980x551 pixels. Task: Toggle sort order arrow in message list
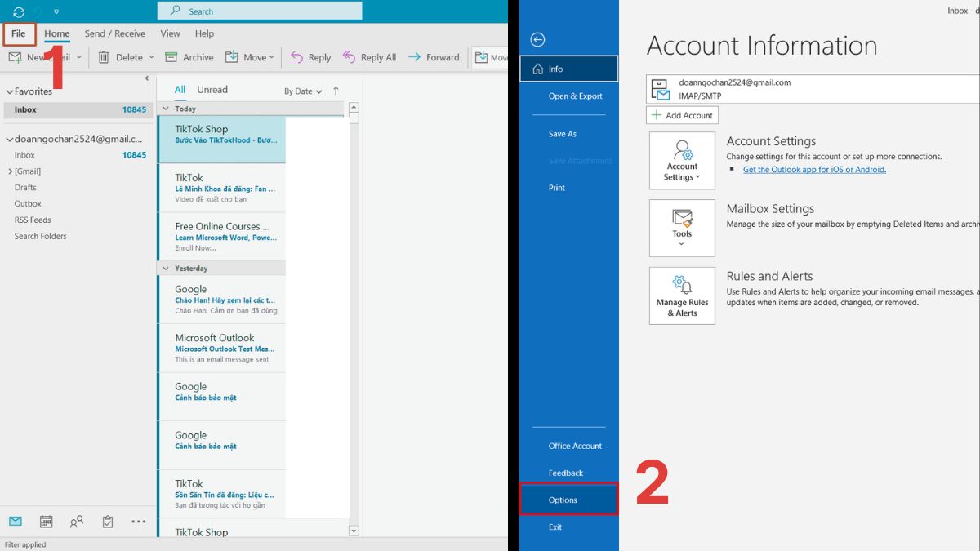pos(336,91)
